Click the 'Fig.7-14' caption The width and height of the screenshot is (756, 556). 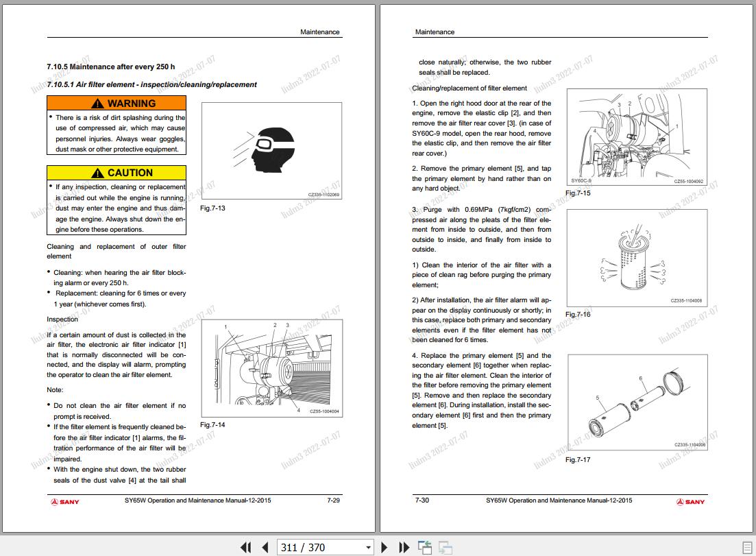coord(212,425)
